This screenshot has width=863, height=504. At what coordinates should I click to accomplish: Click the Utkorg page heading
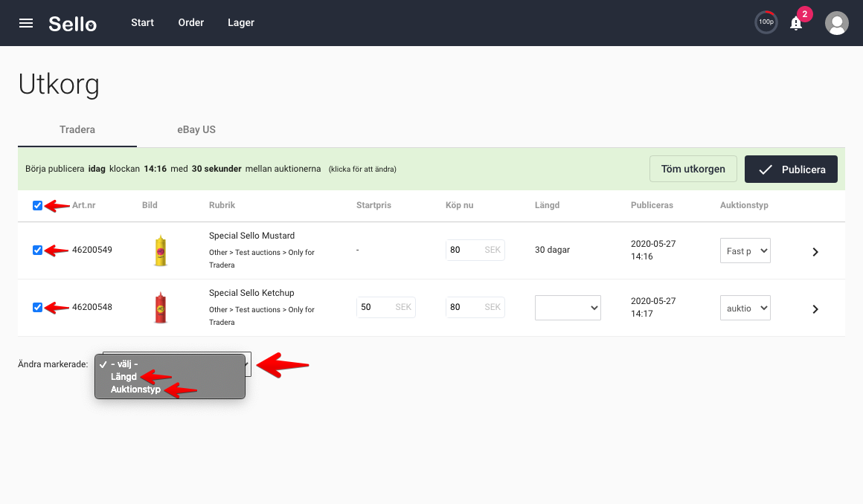[x=59, y=85]
